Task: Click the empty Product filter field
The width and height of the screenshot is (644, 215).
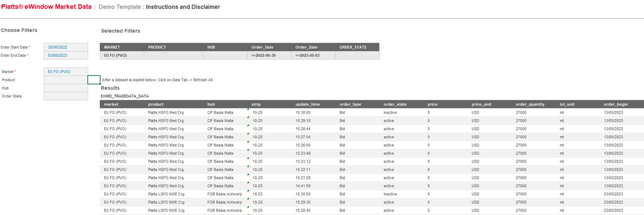Action: point(65,80)
